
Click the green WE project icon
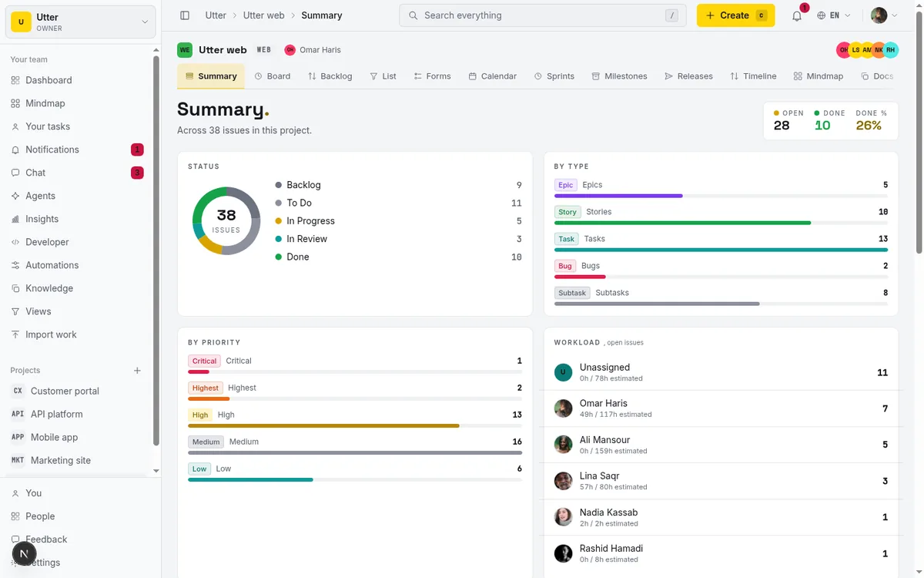[x=185, y=50]
